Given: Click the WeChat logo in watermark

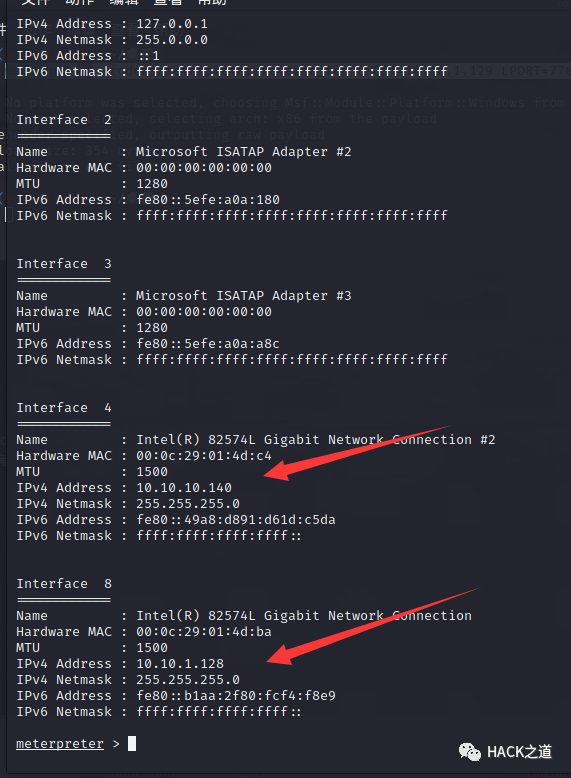Looking at the screenshot, I should click(469, 752).
